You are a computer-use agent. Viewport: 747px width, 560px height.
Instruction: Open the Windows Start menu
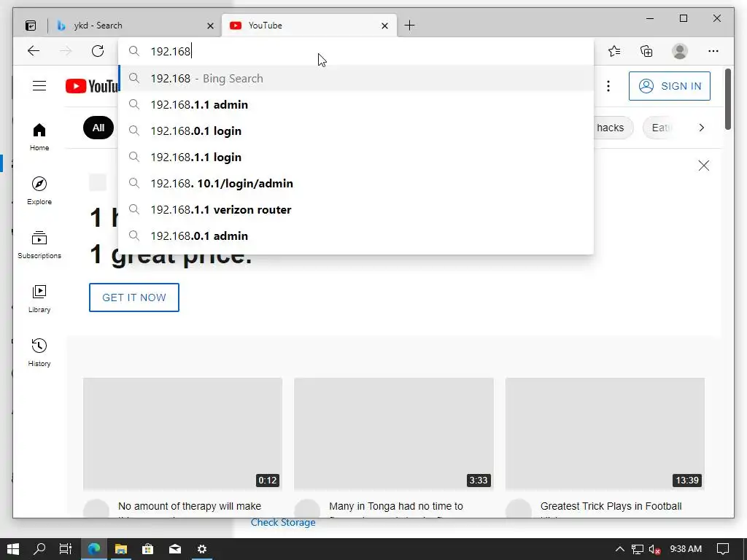tap(13, 549)
